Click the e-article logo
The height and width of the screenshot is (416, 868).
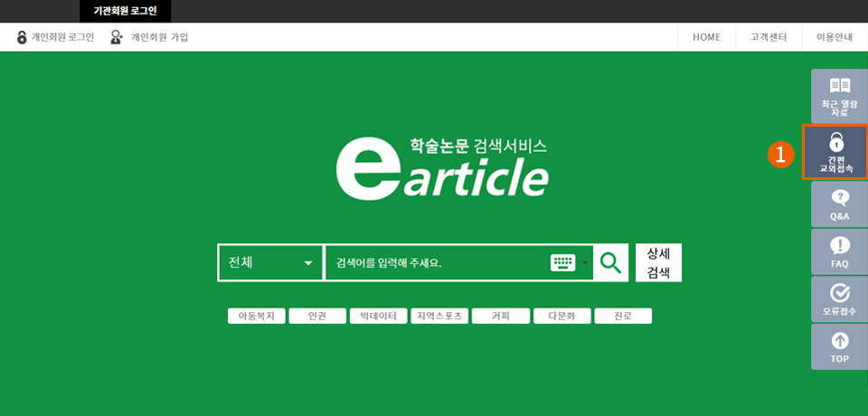tap(442, 168)
